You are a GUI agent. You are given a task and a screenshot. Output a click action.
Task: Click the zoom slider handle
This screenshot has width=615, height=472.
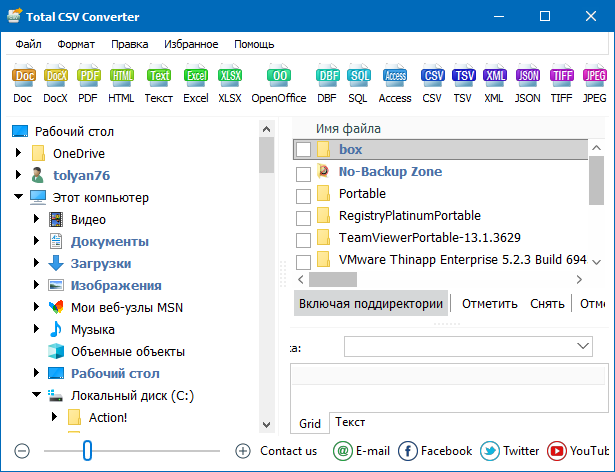pyautogui.click(x=88, y=451)
